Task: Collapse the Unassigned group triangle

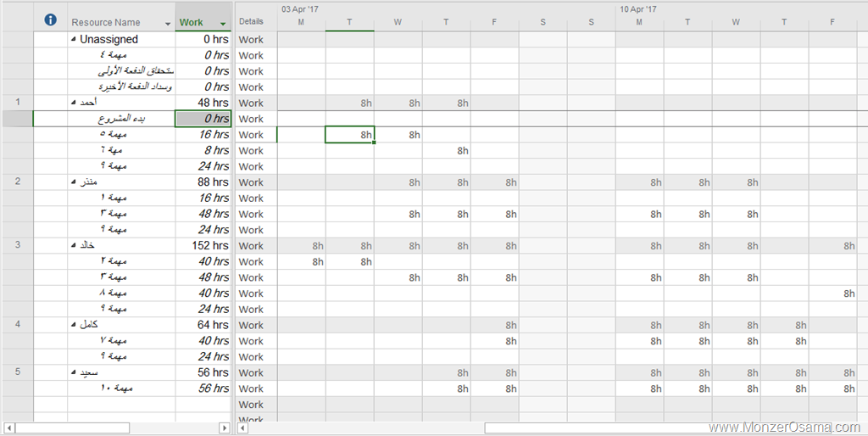Action: [73, 40]
